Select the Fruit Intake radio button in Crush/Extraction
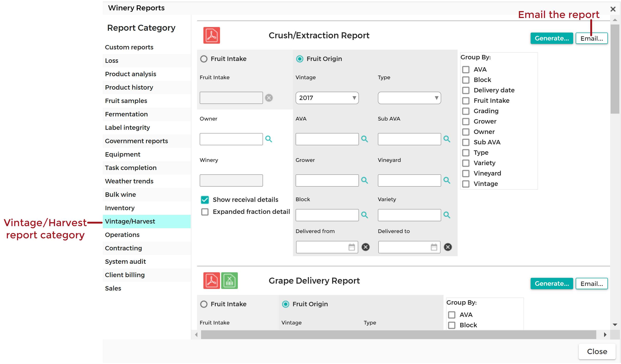This screenshot has width=621, height=364. click(x=204, y=59)
